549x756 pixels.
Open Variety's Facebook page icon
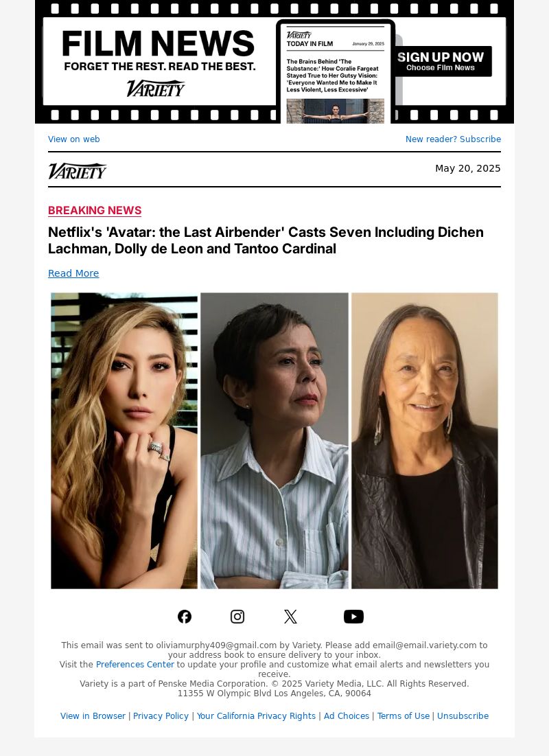(185, 617)
